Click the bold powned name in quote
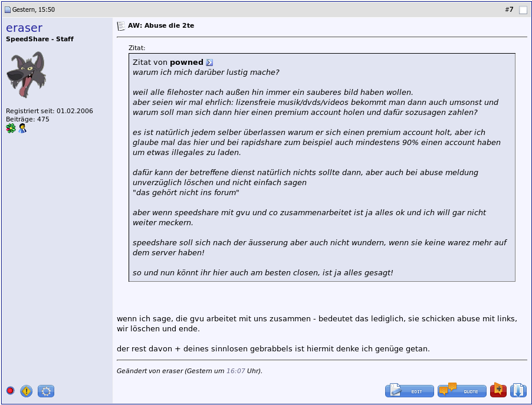This screenshot has width=532, height=405. 186,62
